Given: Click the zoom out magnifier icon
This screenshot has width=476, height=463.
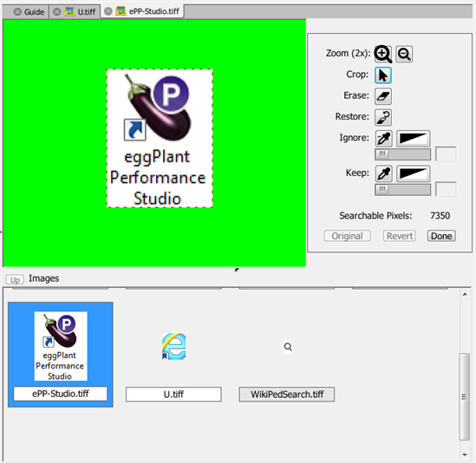Looking at the screenshot, I should point(404,54).
